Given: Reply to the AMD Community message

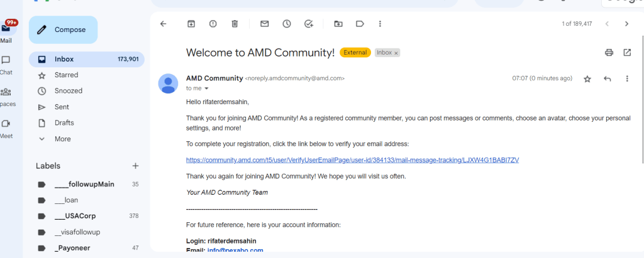Looking at the screenshot, I should tap(608, 78).
